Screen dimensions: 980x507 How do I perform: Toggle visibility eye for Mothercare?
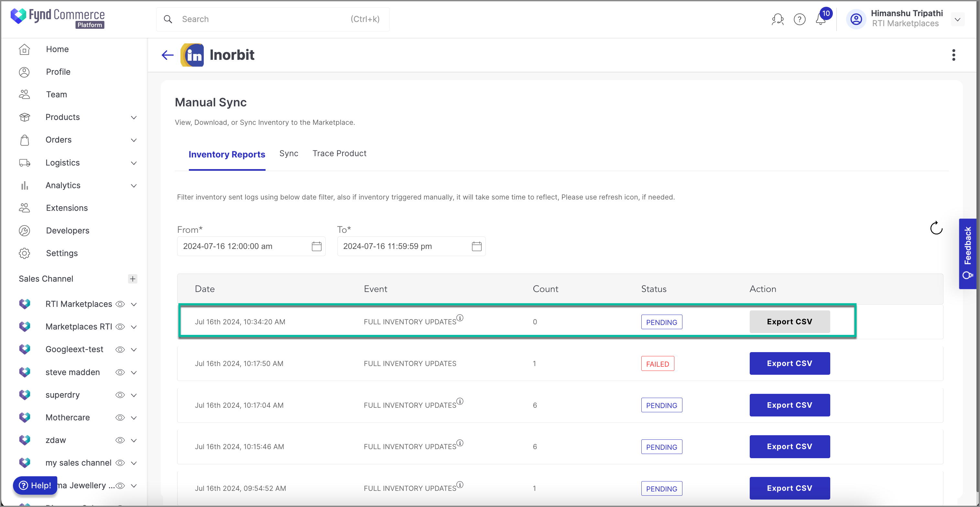pyautogui.click(x=120, y=417)
